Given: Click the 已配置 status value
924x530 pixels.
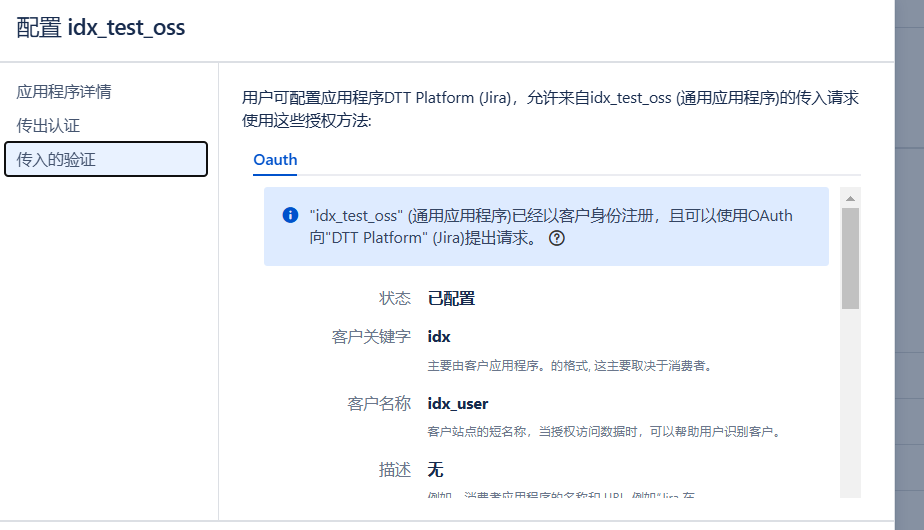Looking at the screenshot, I should pos(451,298).
